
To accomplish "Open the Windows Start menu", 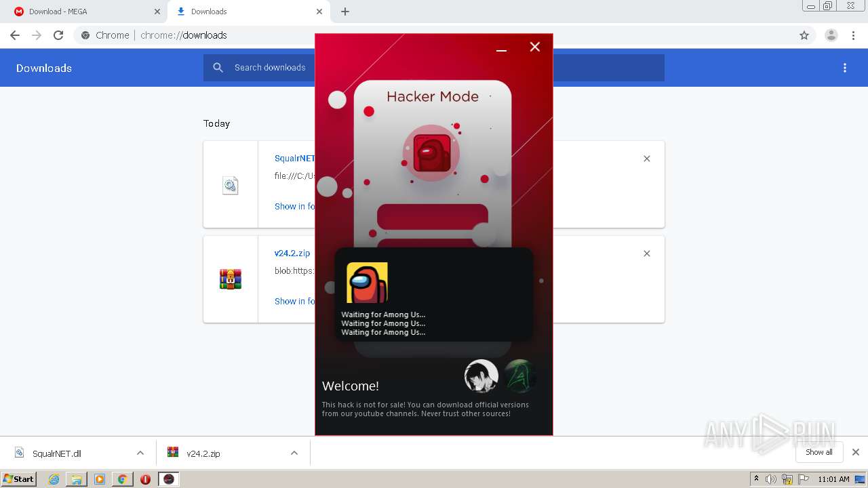I will pyautogui.click(x=19, y=479).
